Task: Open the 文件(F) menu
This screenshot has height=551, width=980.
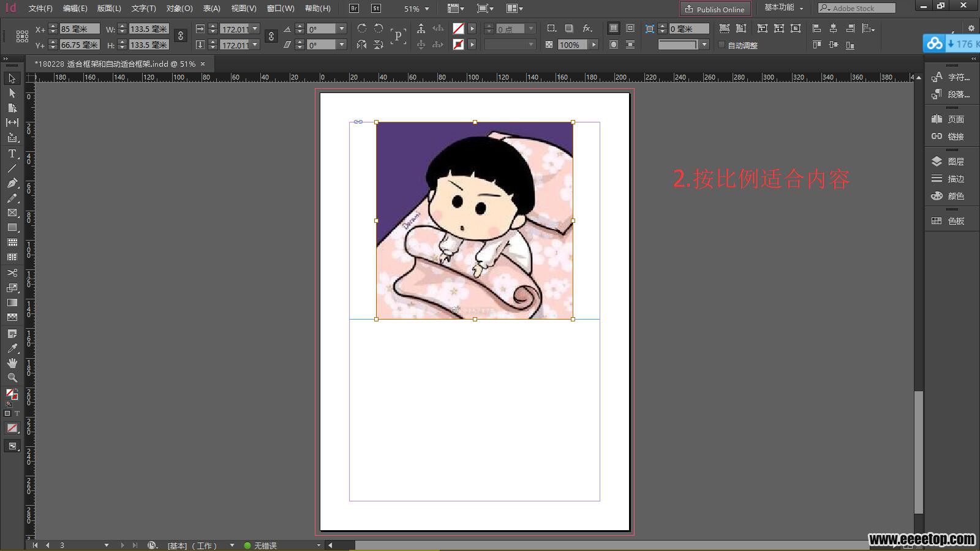Action: coord(40,9)
